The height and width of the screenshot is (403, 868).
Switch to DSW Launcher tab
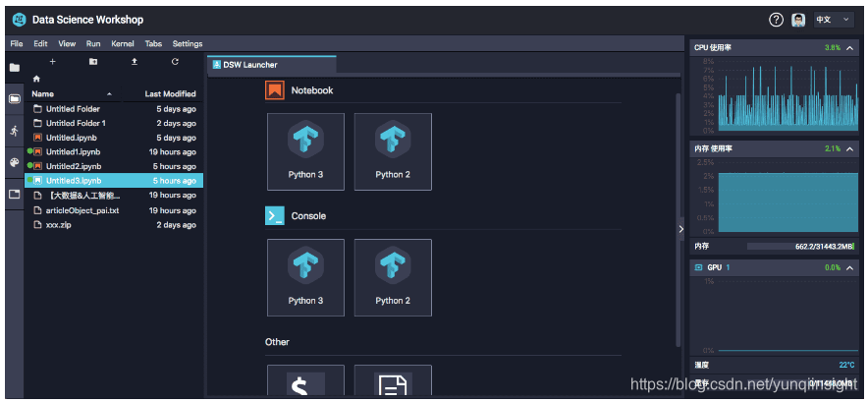point(272,65)
